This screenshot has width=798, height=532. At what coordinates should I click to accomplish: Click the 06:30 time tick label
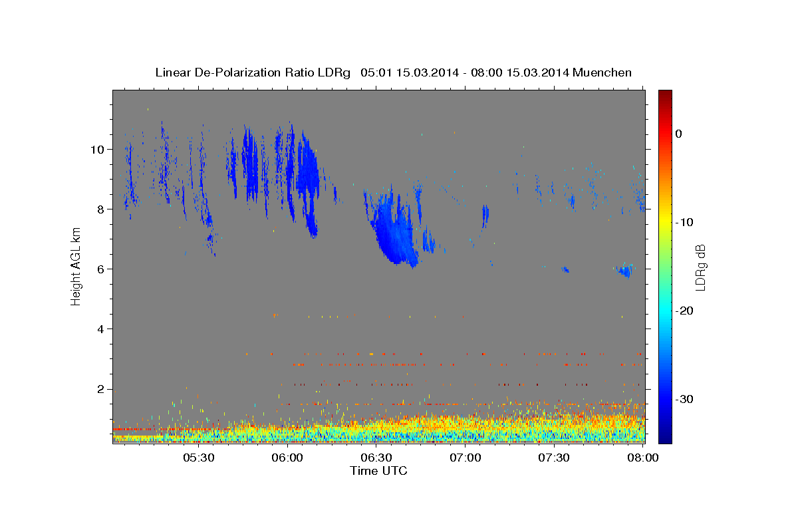coord(376,458)
